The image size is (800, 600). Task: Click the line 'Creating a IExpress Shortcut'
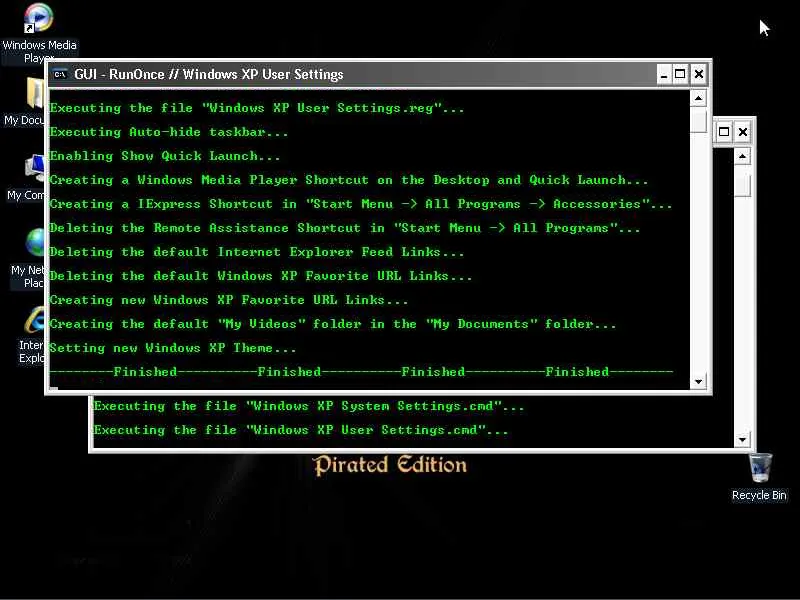coord(361,204)
